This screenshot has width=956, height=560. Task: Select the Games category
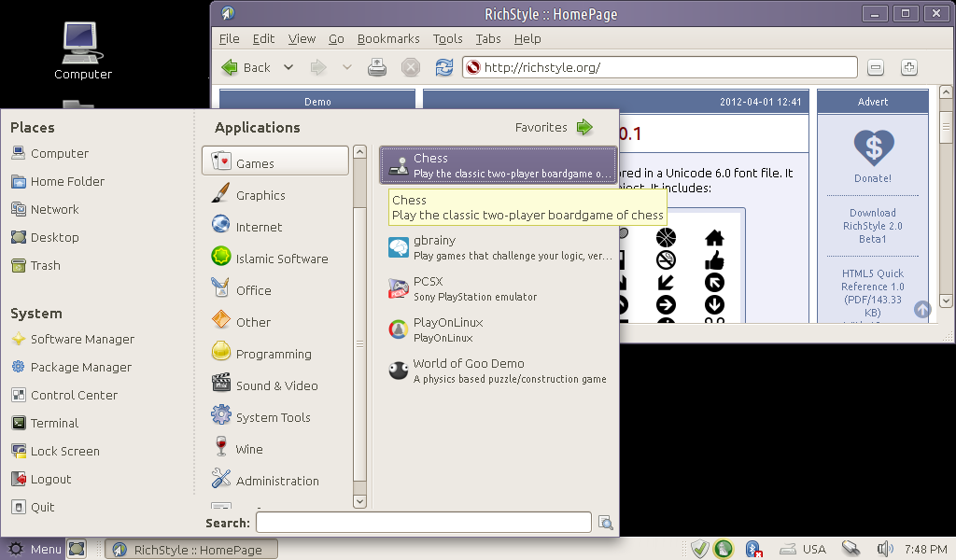pyautogui.click(x=275, y=161)
